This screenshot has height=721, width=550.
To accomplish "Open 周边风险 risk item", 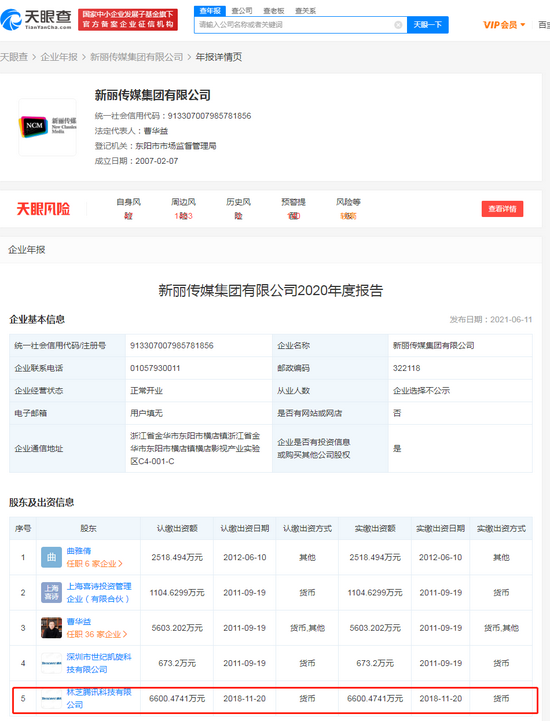I will [x=183, y=209].
